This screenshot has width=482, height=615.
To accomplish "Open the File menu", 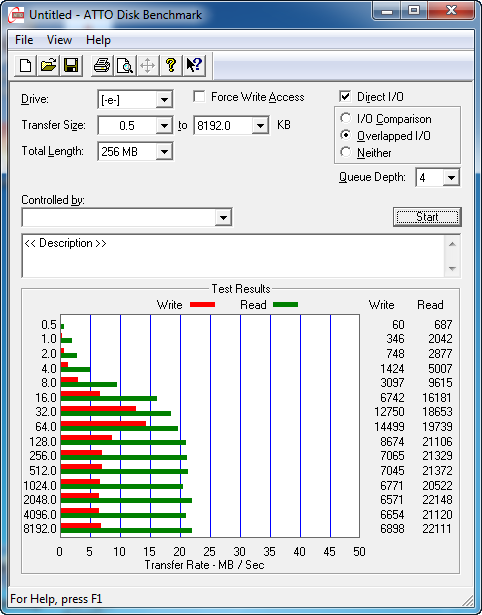I will tap(24, 40).
